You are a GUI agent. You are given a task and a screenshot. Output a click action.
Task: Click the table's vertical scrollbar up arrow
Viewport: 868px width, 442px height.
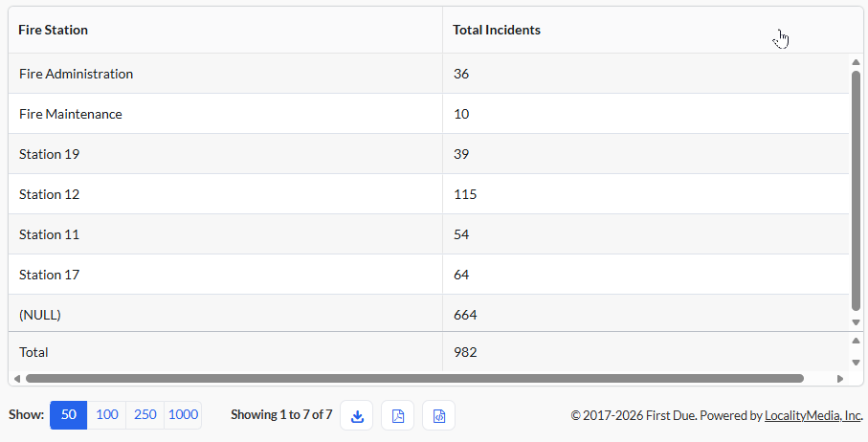[856, 62]
